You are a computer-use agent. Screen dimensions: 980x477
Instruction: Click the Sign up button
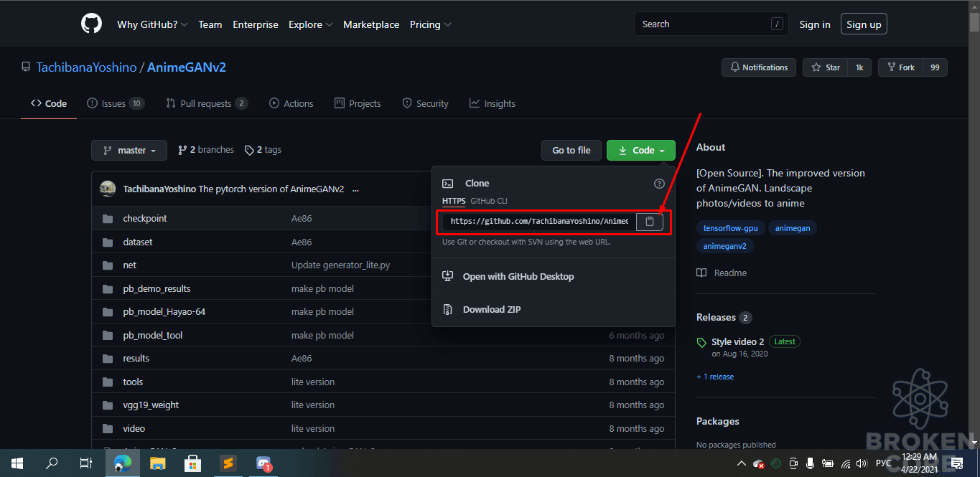coord(864,24)
